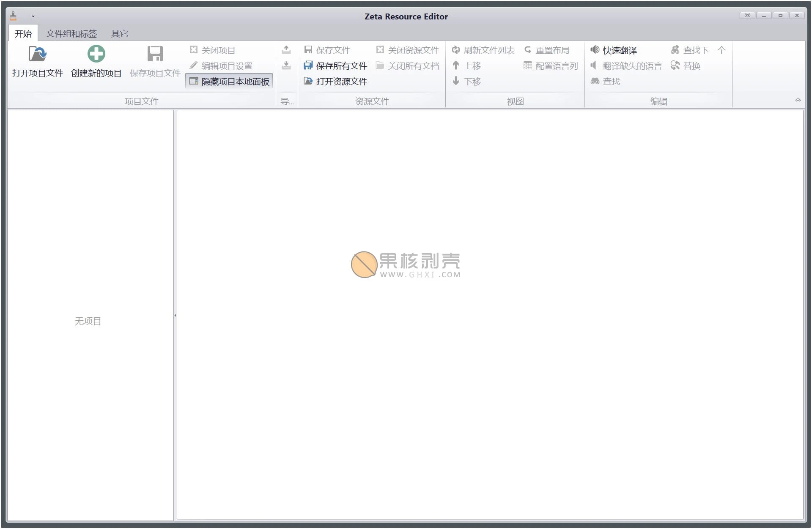Click the Open Resource File (打开资源文件) icon

pyautogui.click(x=308, y=81)
